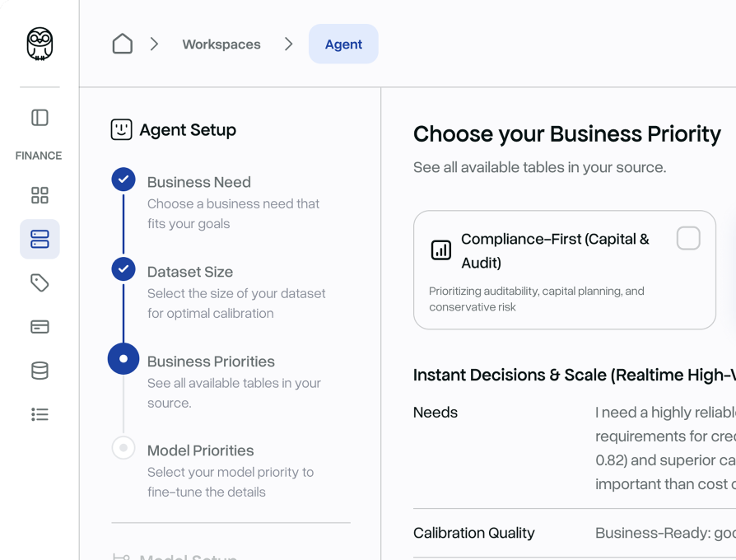736x560 pixels.
Task: Click the Agent Setup smiley icon
Action: pos(120,129)
